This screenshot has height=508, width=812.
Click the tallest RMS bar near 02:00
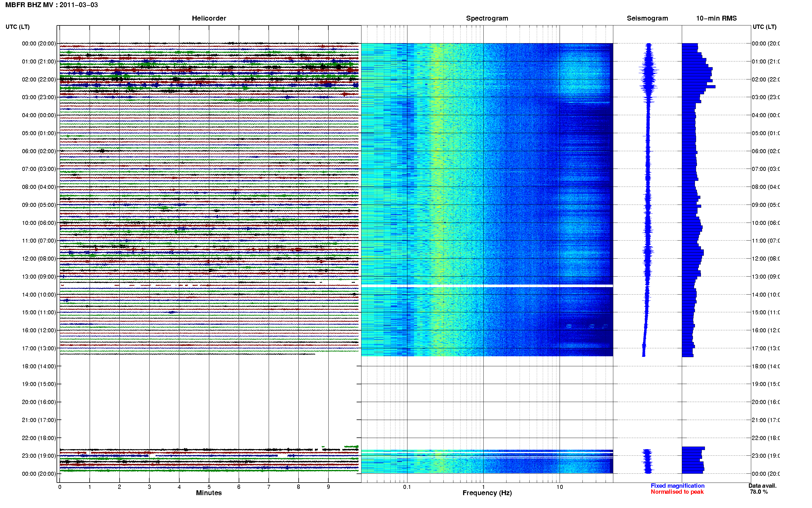pos(699,87)
